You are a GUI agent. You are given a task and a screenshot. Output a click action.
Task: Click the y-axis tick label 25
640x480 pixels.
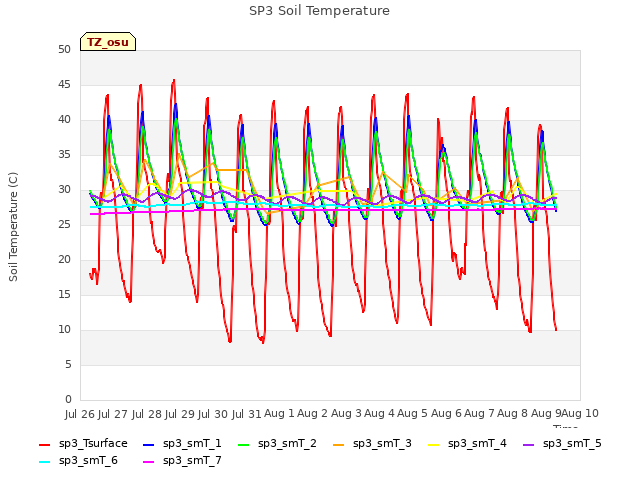pos(64,224)
